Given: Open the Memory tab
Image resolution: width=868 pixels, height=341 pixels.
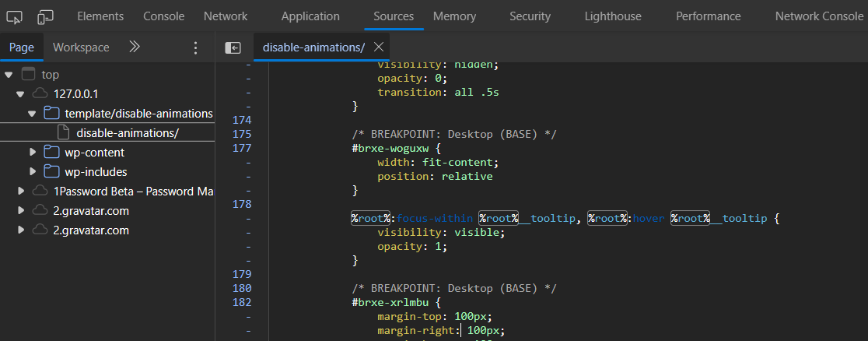Looking at the screenshot, I should pyautogui.click(x=454, y=16).
